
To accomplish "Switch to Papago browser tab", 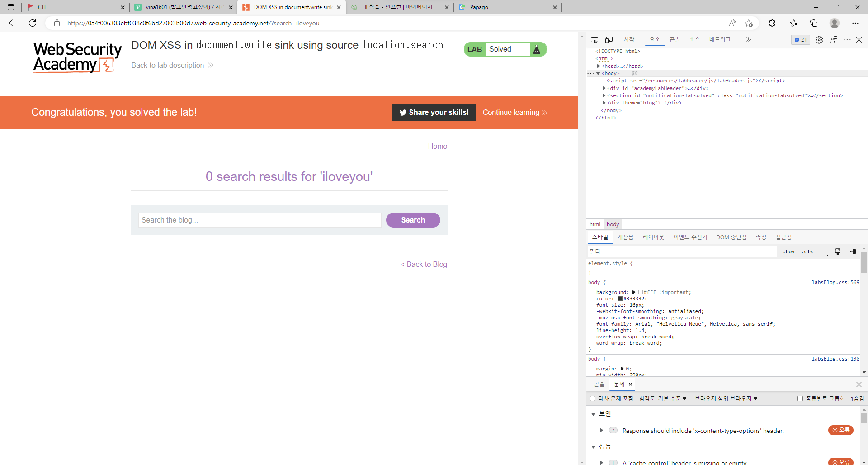I will pos(507,7).
